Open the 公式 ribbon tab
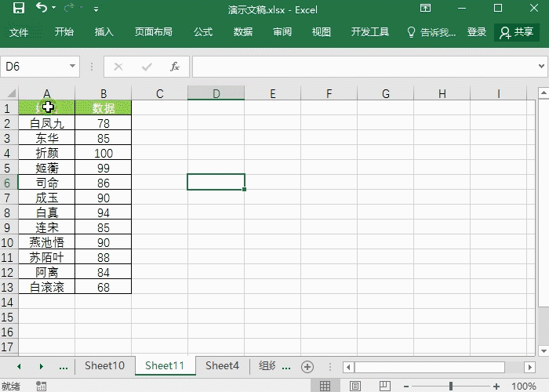Screen dimensions: 549x392 click(x=203, y=32)
